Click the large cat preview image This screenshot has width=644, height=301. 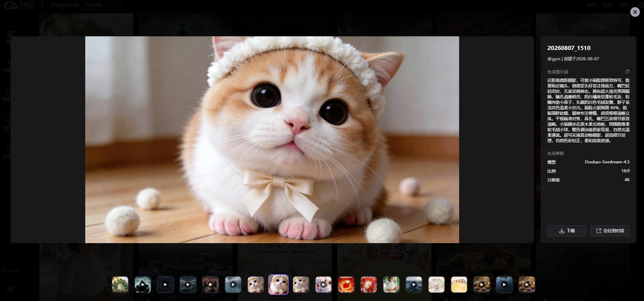[272, 140]
